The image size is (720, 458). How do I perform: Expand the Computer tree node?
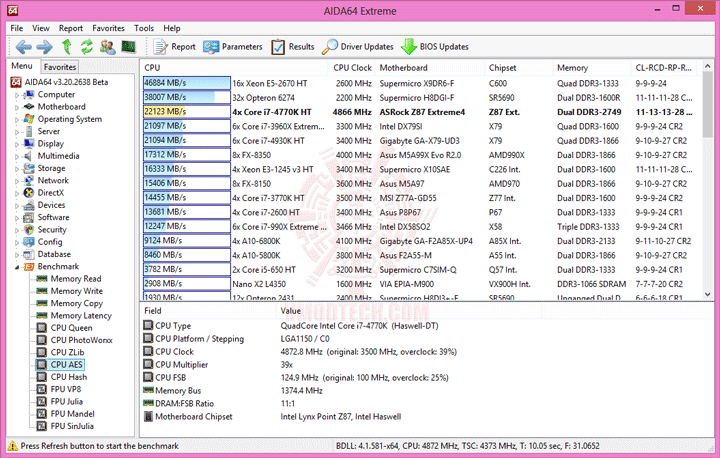17,95
